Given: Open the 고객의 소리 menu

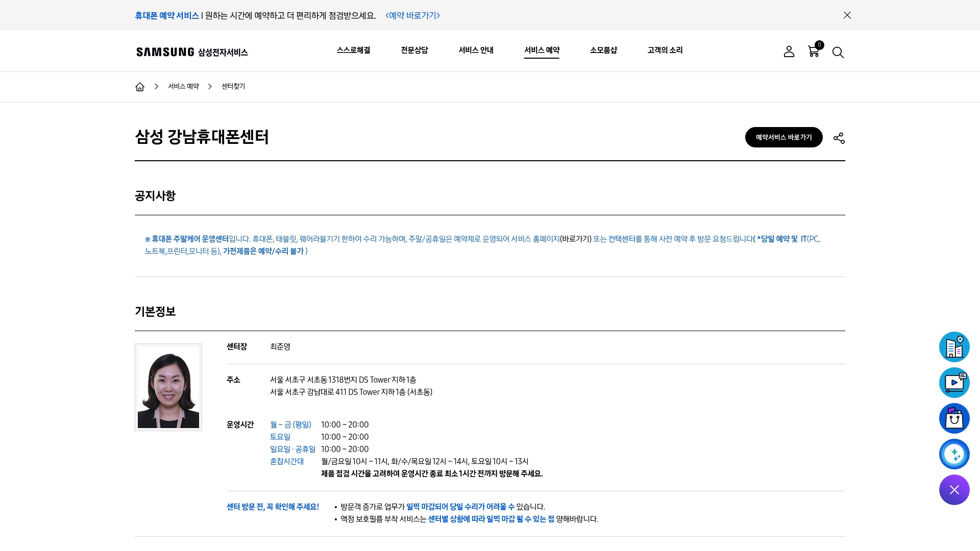Looking at the screenshot, I should tap(665, 50).
